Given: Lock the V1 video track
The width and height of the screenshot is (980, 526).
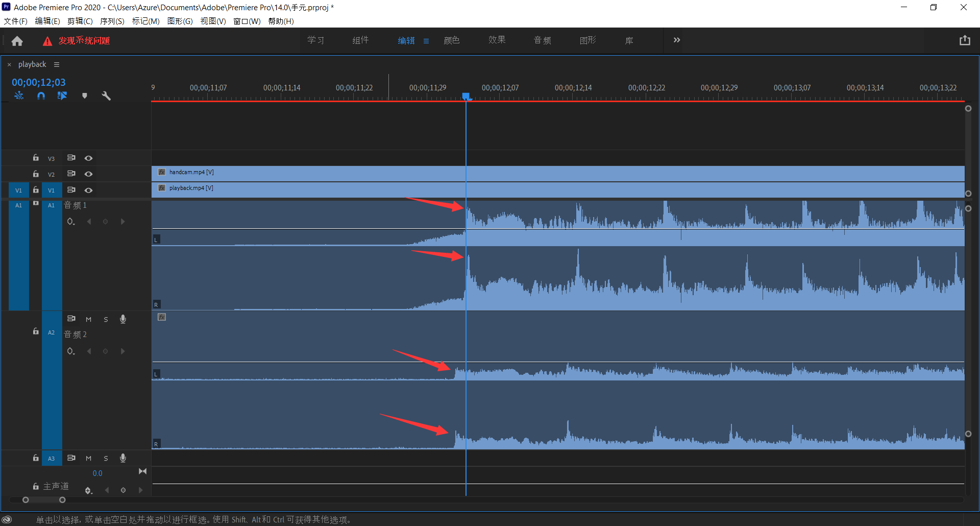Looking at the screenshot, I should tap(36, 190).
